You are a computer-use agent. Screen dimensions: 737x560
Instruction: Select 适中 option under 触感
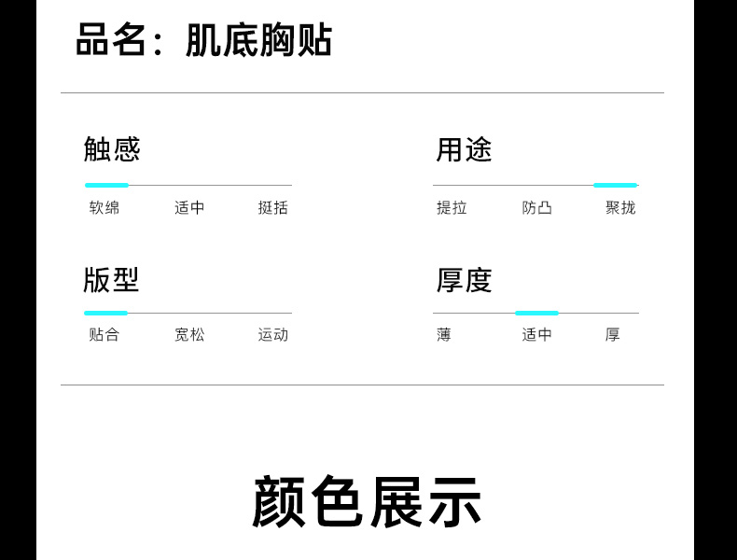tap(189, 207)
